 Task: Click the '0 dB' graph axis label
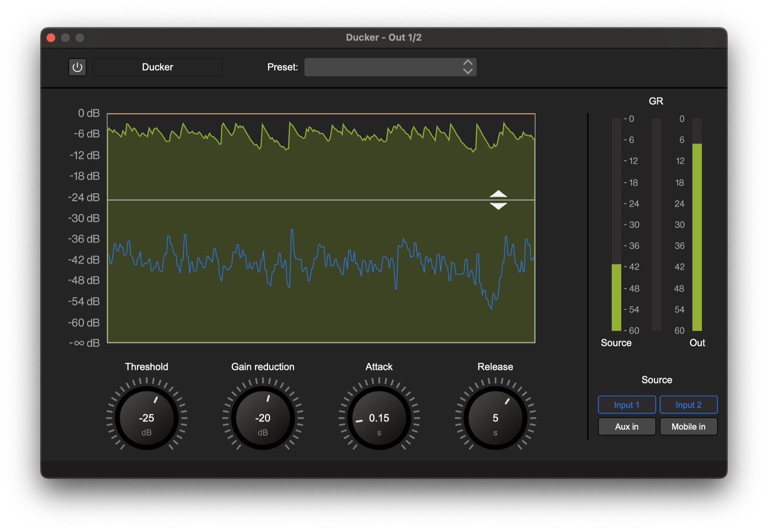tap(89, 113)
